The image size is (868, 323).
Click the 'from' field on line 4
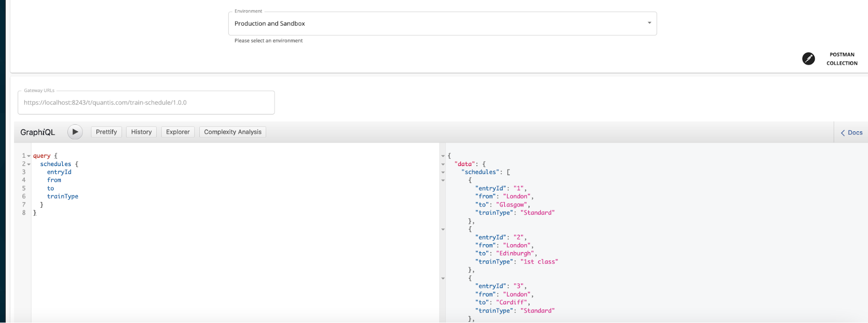(x=54, y=180)
